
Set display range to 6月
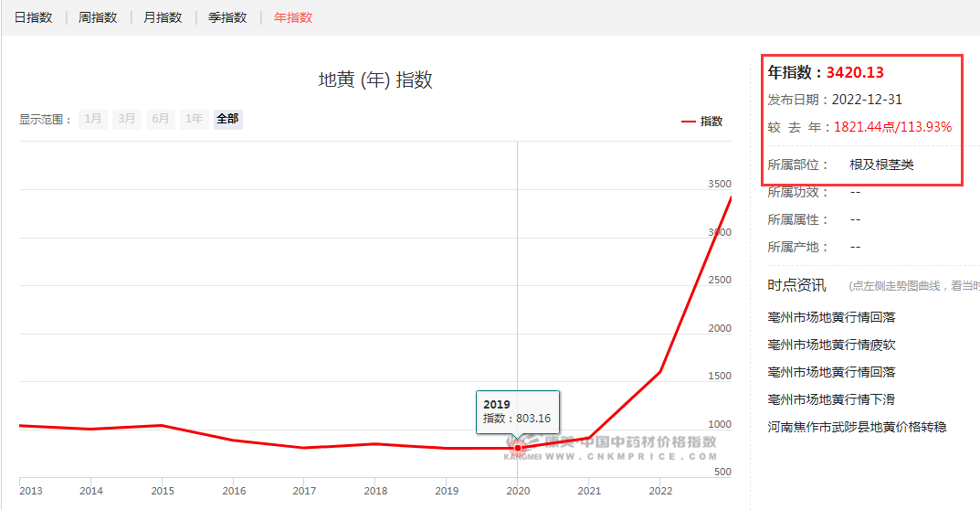tap(161, 119)
